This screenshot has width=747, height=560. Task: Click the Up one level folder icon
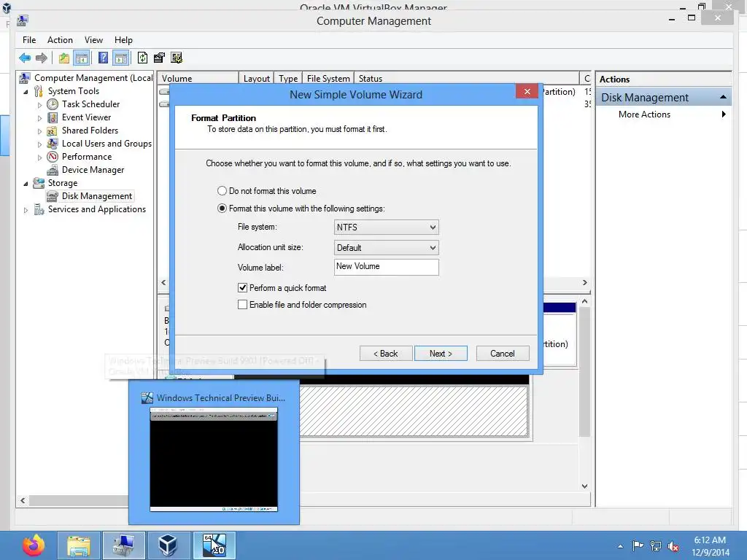tap(64, 58)
